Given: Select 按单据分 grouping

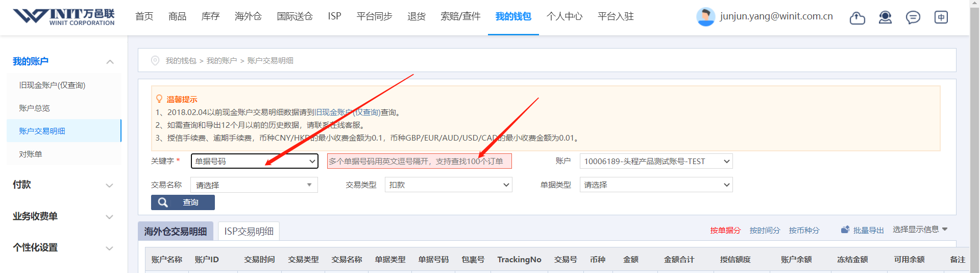Looking at the screenshot, I should (725, 230).
